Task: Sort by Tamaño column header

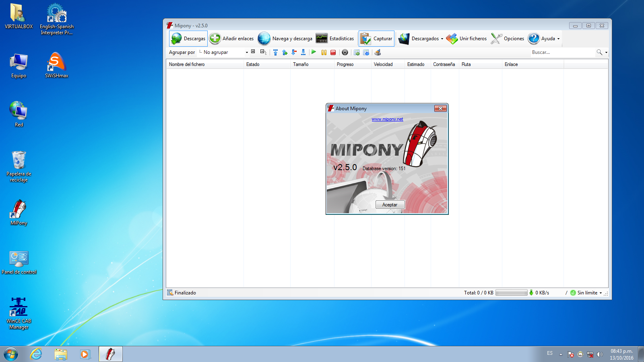Action: coord(312,64)
